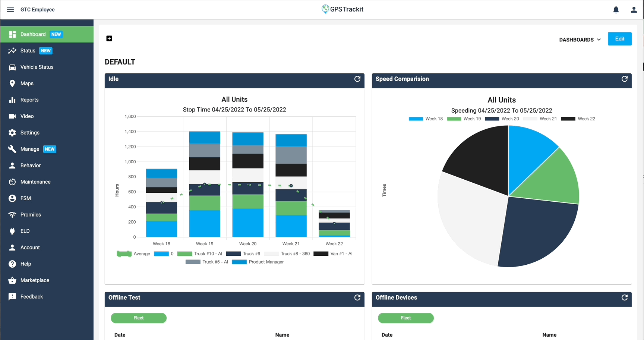The image size is (644, 340).
Task: Click the Feedback speech bubble icon
Action: (x=12, y=297)
